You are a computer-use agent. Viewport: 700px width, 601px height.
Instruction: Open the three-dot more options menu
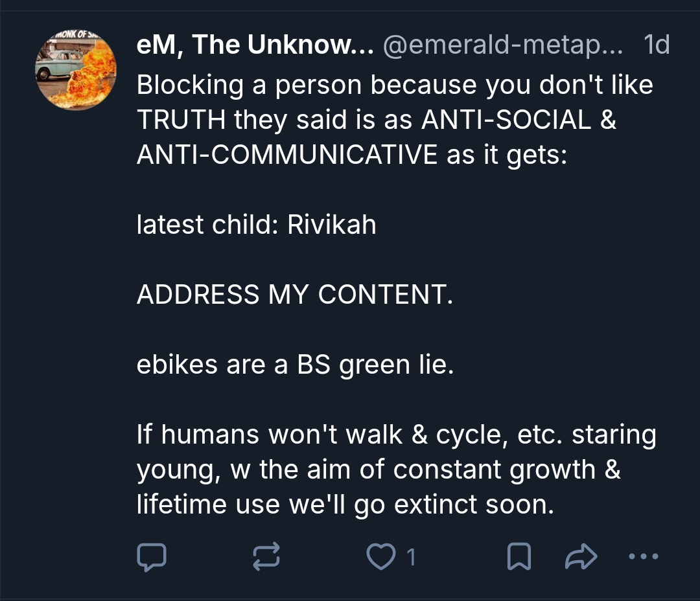coord(644,557)
